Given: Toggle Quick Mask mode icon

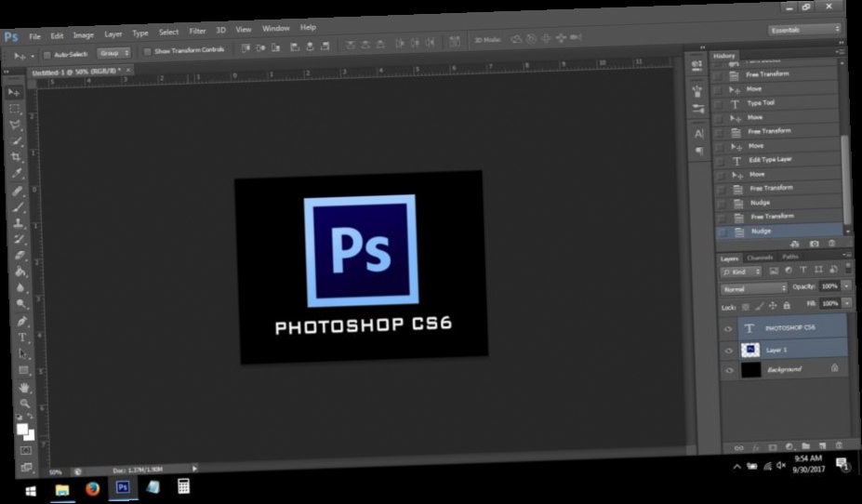Looking at the screenshot, I should tap(26, 451).
